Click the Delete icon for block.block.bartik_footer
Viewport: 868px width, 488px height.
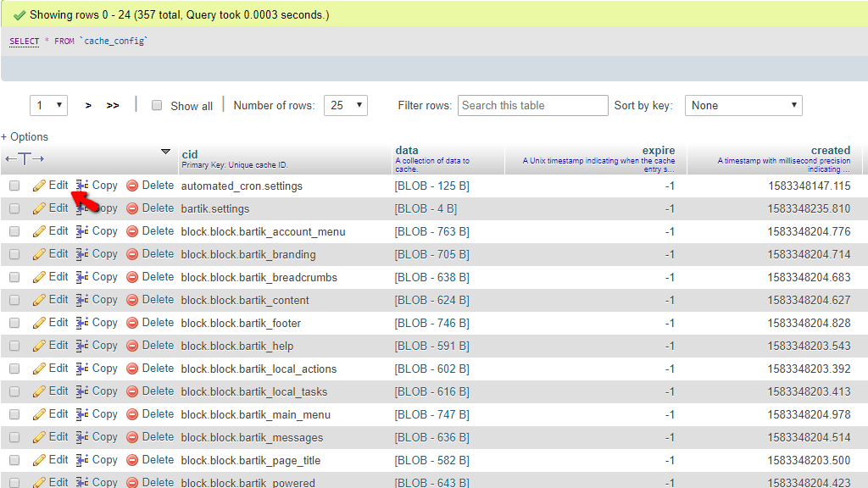131,323
